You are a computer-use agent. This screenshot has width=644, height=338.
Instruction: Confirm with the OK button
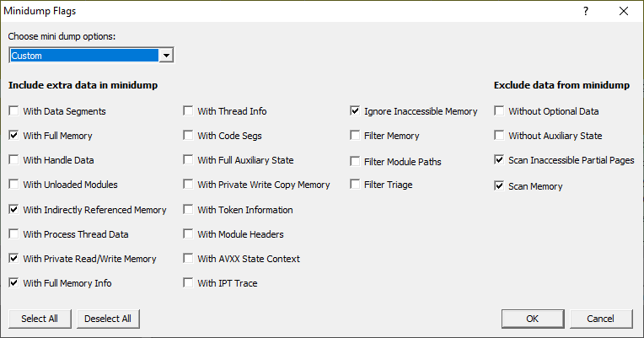533,319
